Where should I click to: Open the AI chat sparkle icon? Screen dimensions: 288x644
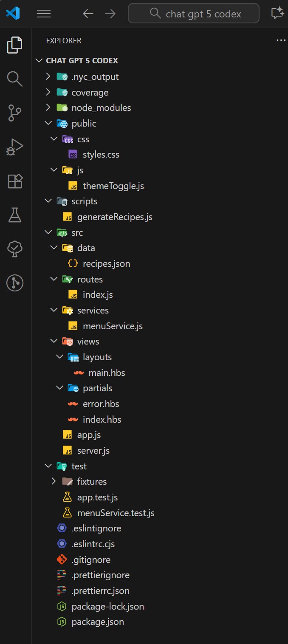tap(277, 14)
